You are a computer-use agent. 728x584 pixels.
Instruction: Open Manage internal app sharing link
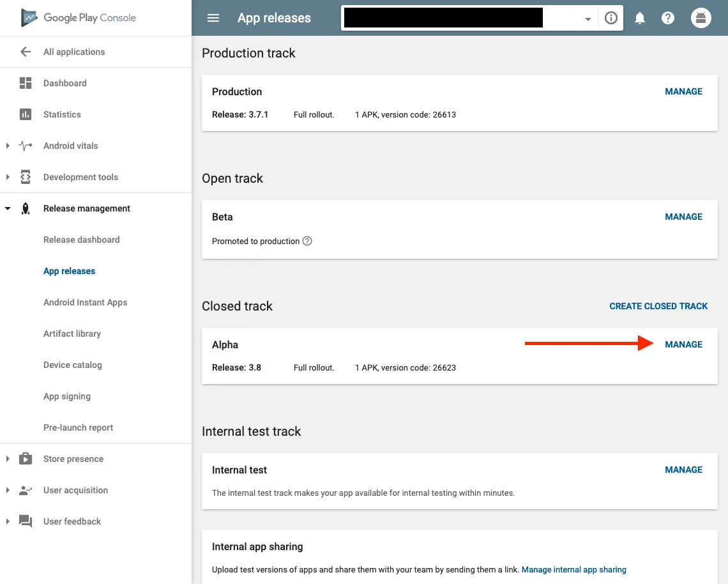(573, 569)
